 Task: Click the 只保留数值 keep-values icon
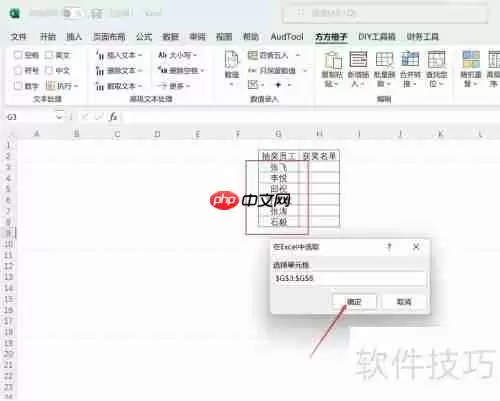click(252, 71)
